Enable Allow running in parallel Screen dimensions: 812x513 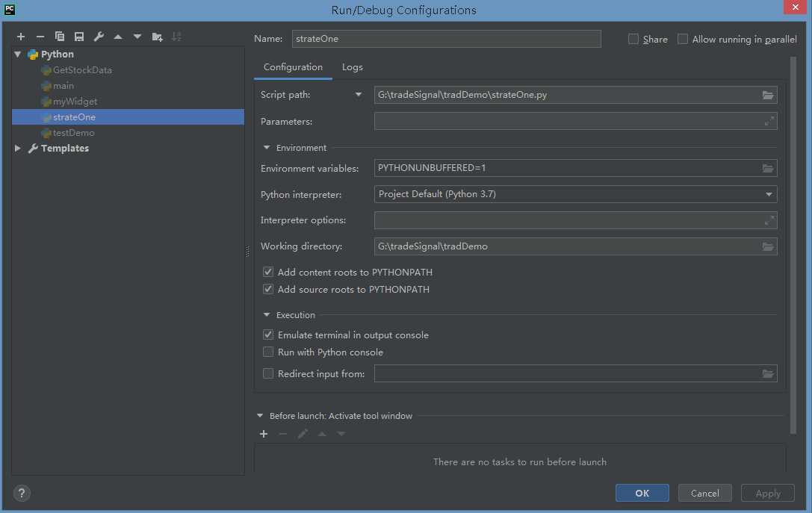(x=683, y=39)
